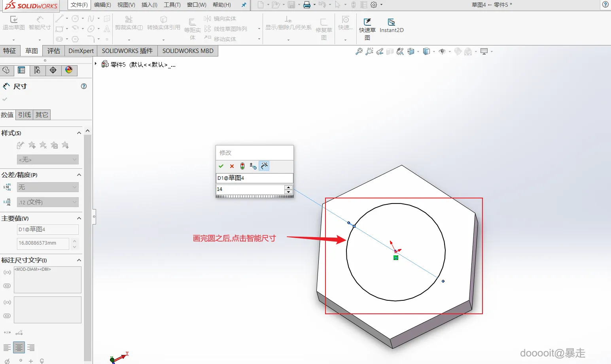Click the value field showing 14 in Modify dialog
The image size is (611, 364).
point(250,189)
